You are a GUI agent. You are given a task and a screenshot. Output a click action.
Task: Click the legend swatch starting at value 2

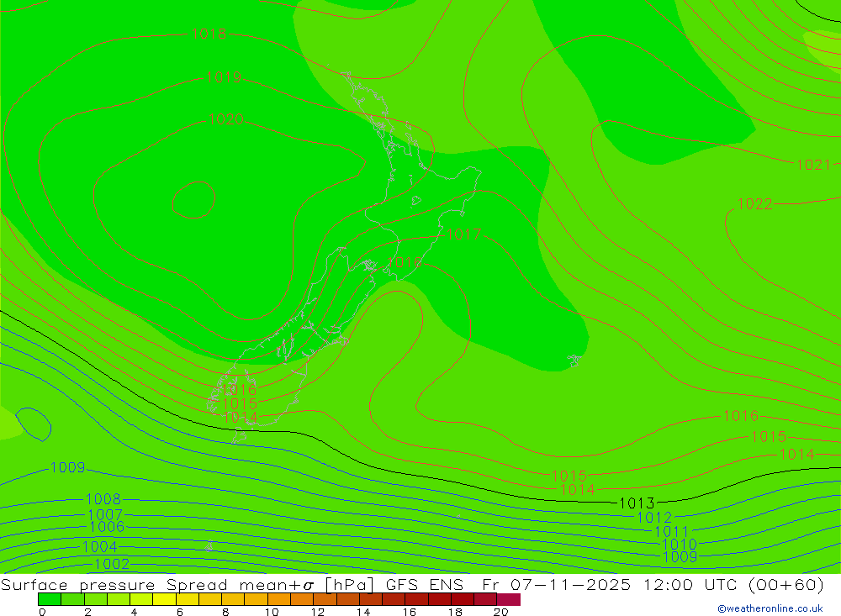(96, 599)
